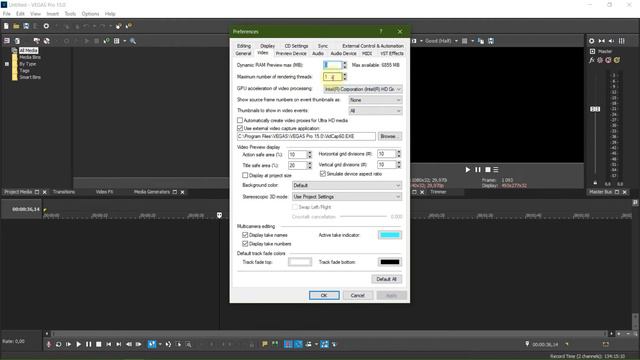
Task: Open the Options menu in menu bar
Action: (x=90, y=13)
